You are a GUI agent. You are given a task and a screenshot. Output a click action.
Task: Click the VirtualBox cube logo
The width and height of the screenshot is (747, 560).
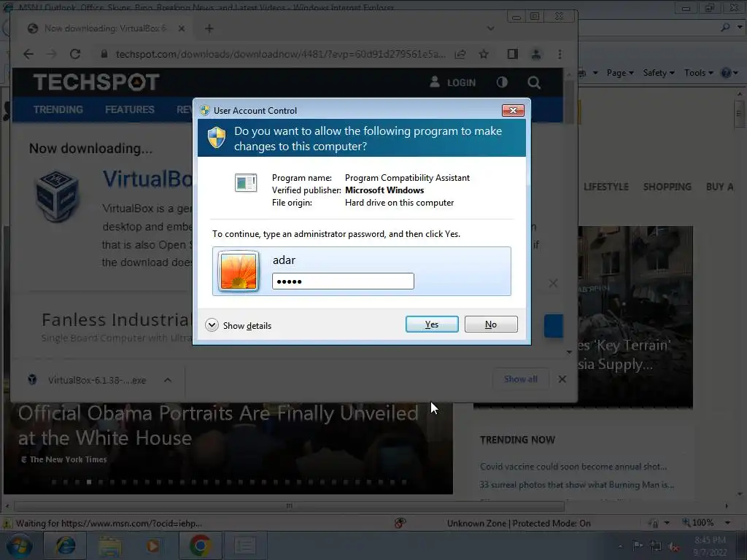tap(57, 195)
